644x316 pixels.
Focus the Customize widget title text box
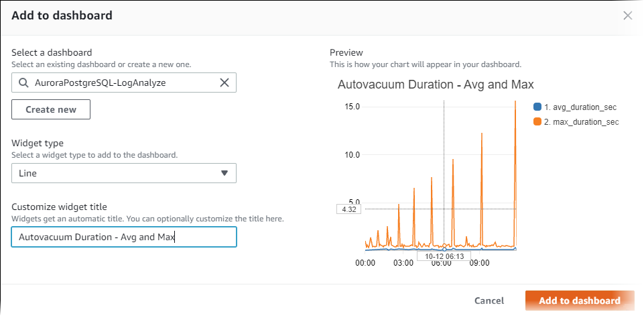coord(124,237)
